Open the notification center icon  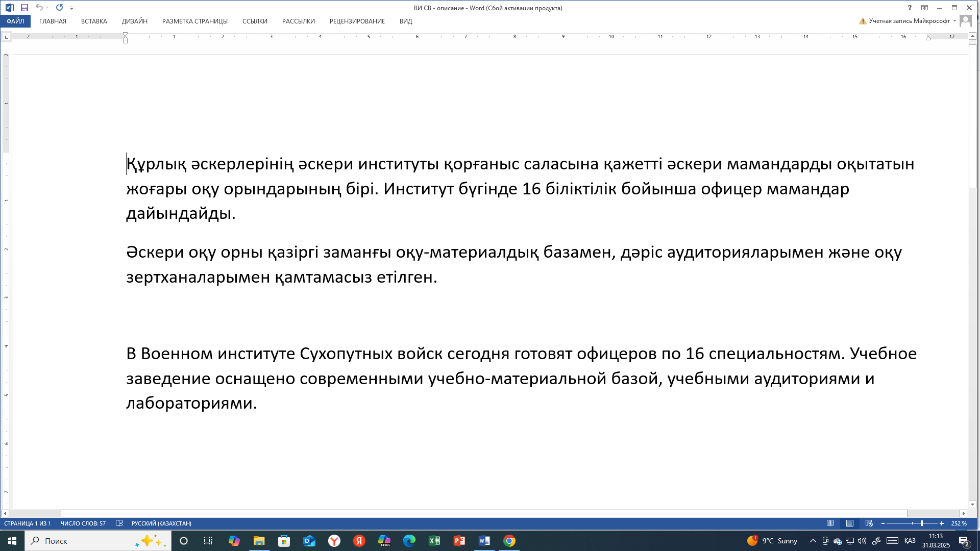[964, 541]
